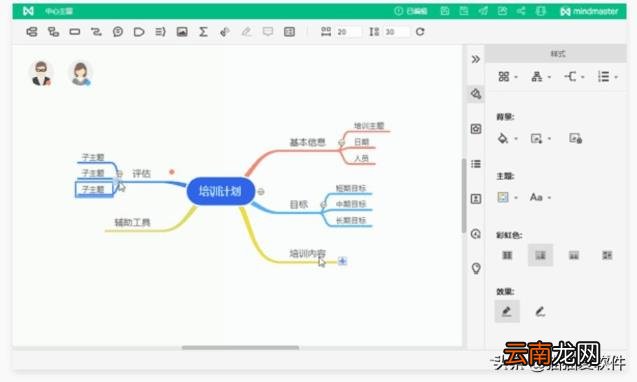Click the last icon before mindmaster brand
The height and width of the screenshot is (382, 637).
pyautogui.click(x=541, y=11)
